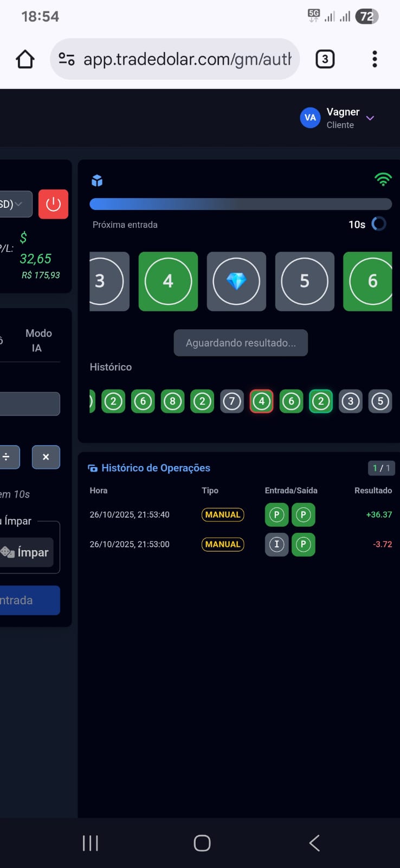
Task: Select the diamond tile
Action: tap(236, 281)
